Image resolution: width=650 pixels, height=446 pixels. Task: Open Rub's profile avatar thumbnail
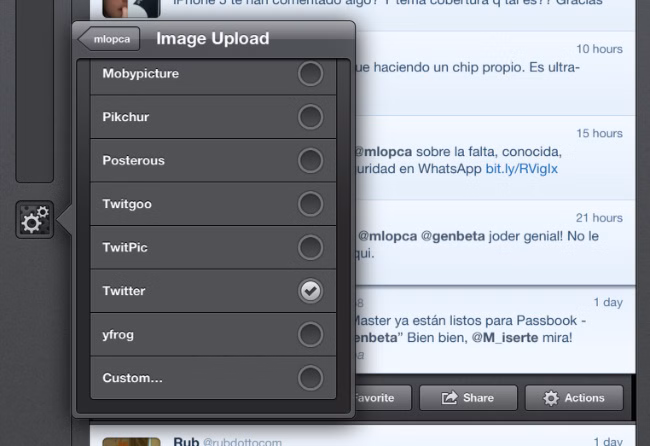(x=131, y=440)
